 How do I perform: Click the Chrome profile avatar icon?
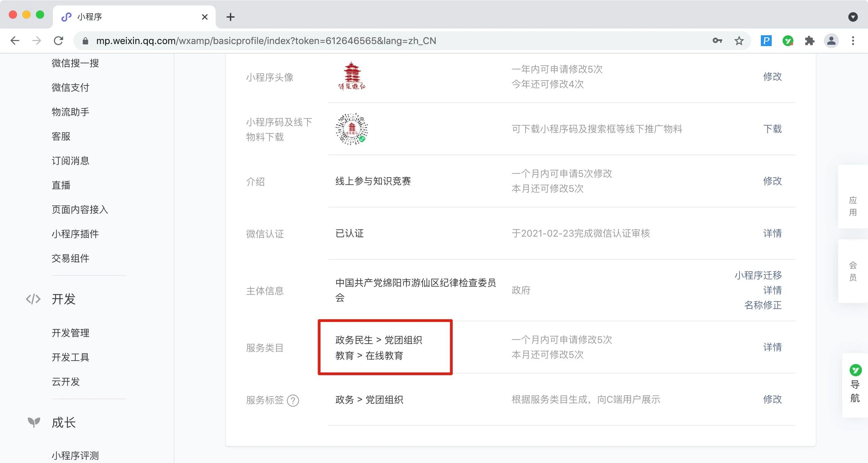click(831, 41)
